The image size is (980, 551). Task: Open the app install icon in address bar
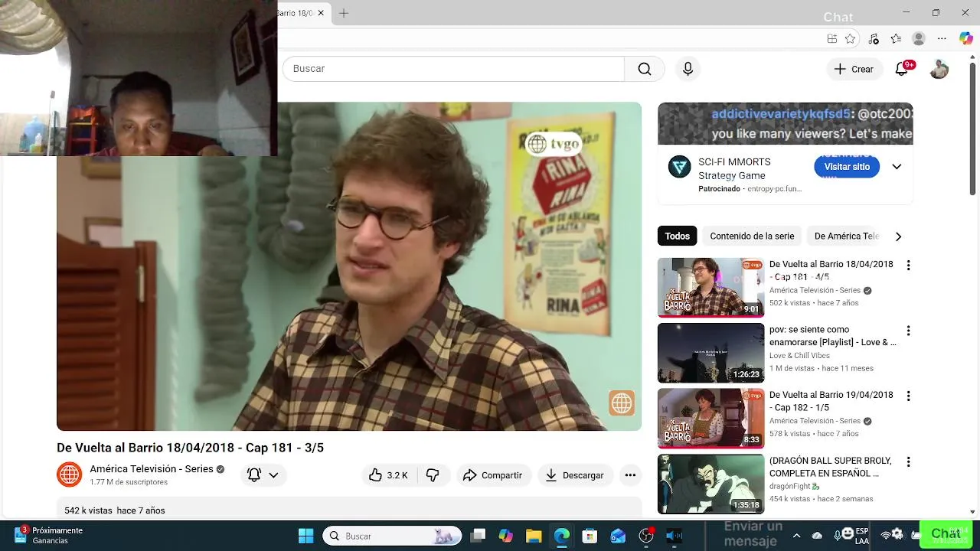coord(832,39)
